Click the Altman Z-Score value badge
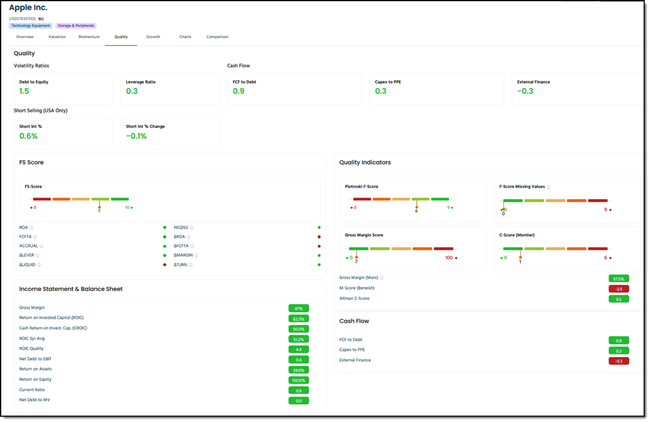 [618, 299]
